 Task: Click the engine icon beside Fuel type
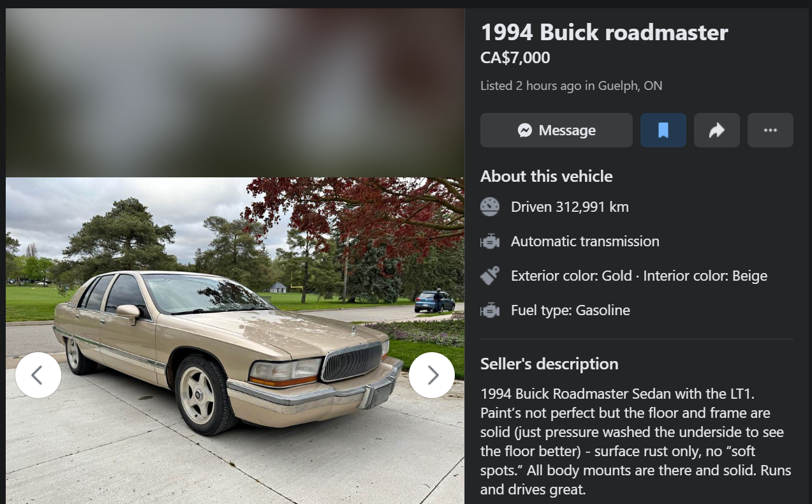tap(490, 311)
